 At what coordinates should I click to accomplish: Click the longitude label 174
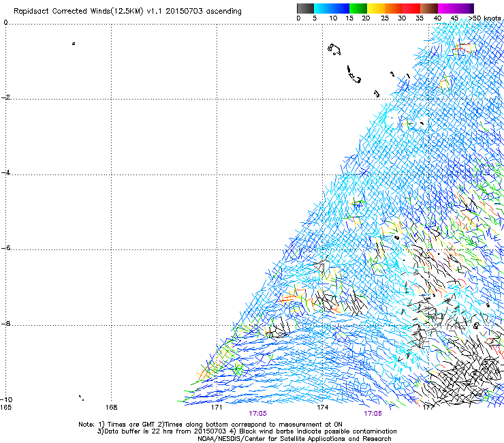pyautogui.click(x=322, y=408)
